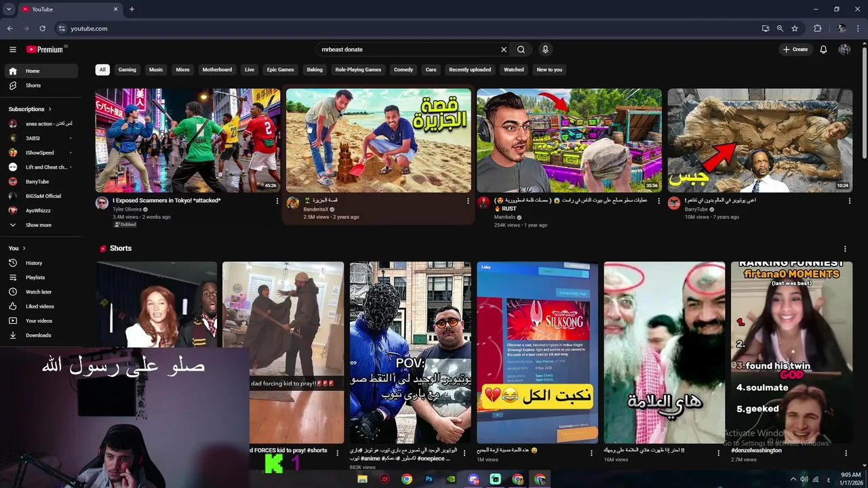Open options for Tyler Oliveira video

click(x=277, y=201)
